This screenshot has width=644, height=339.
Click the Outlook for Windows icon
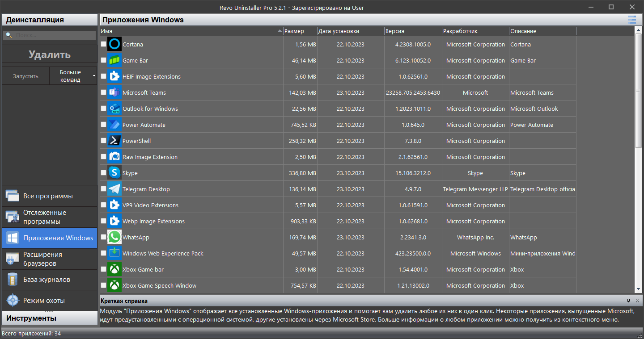tap(114, 108)
